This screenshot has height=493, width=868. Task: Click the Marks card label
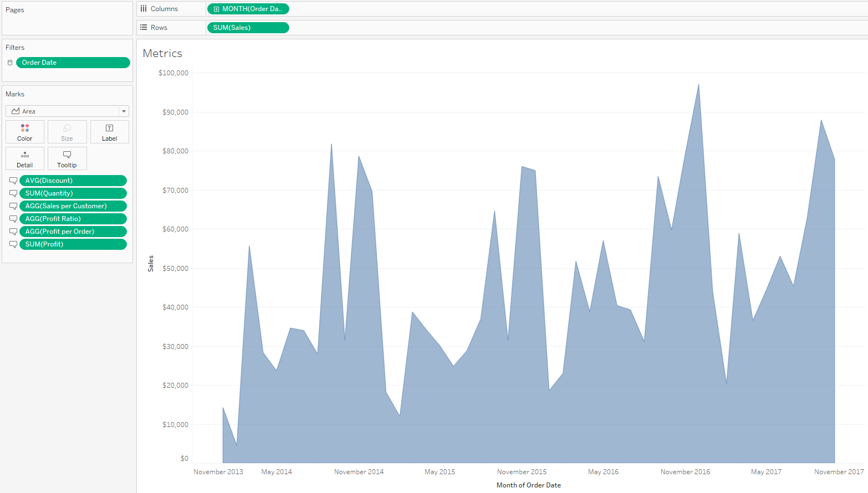pos(15,94)
